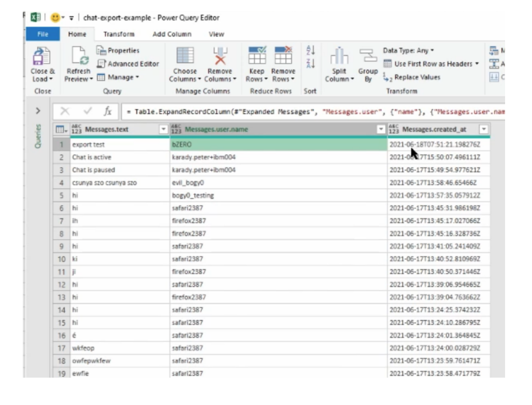Open the Quick Access Toolbar customize dropdown
Viewport: 532px width, 405px height.
pyautogui.click(x=71, y=18)
